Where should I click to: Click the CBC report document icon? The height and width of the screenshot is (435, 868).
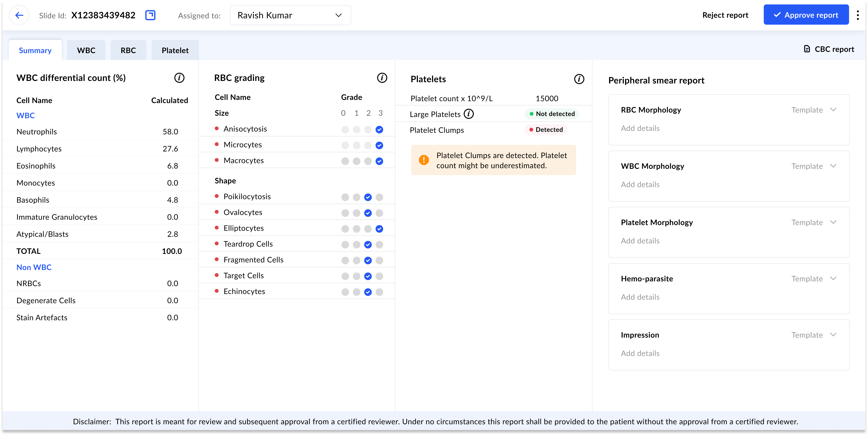807,49
